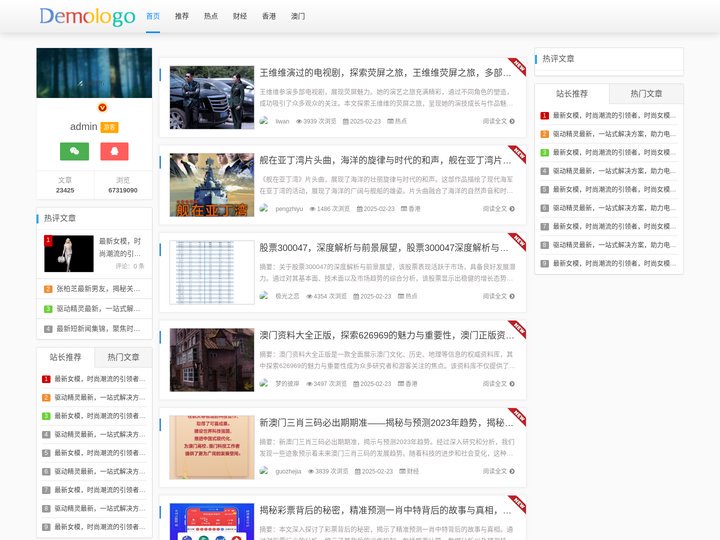The width and height of the screenshot is (720, 540).
Task: Open the 推荐 navigation item
Action: click(182, 16)
